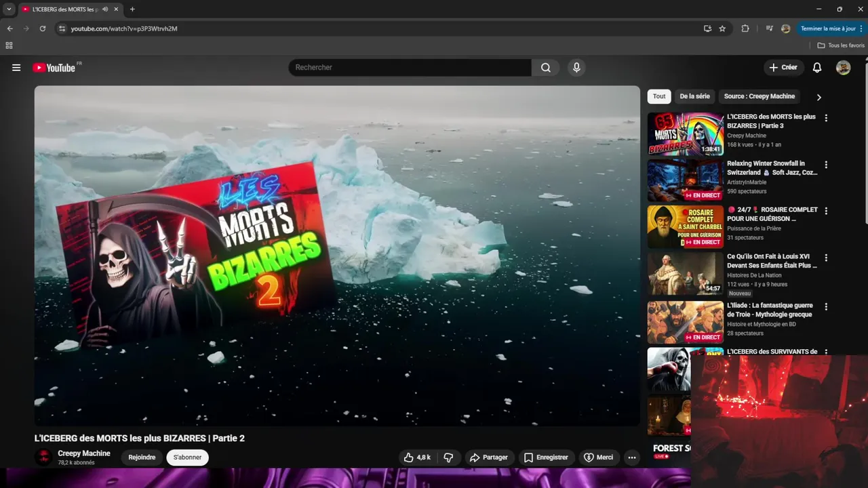868x488 pixels.
Task: Reload the current page
Action: (x=42, y=28)
